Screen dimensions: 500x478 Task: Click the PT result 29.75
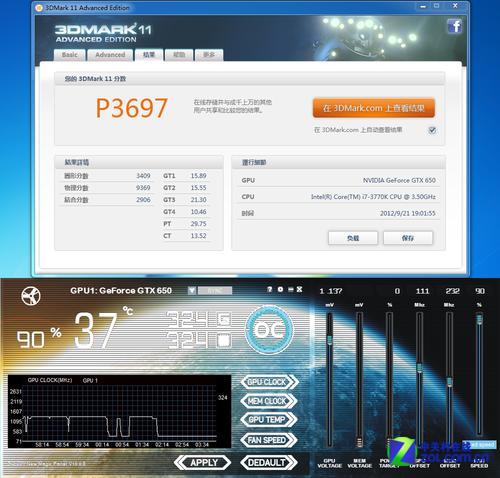(x=198, y=224)
